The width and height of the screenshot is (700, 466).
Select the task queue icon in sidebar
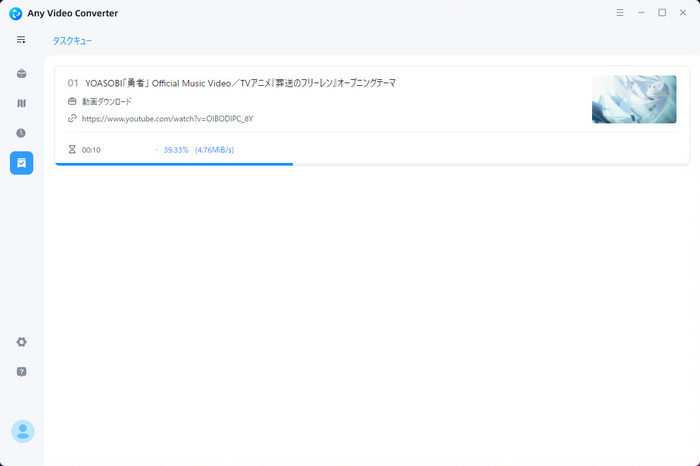pyautogui.click(x=21, y=163)
